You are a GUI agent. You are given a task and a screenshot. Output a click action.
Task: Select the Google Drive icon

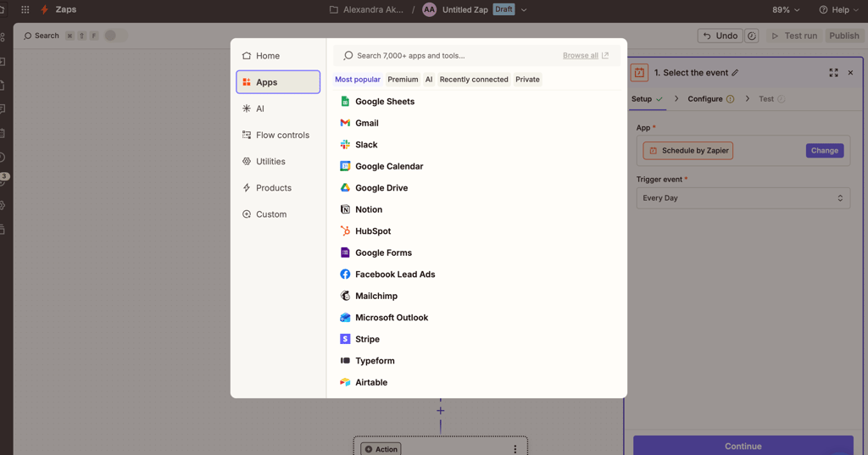coord(345,187)
